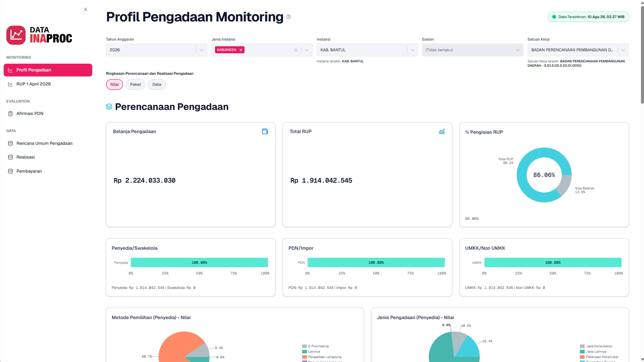Open the RUP 1 April 2026 page
The image size is (644, 362).
pyautogui.click(x=48, y=84)
